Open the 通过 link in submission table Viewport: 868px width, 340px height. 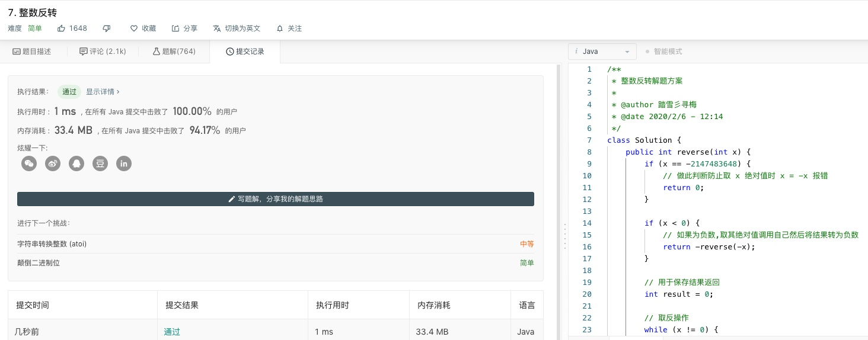[x=172, y=332]
